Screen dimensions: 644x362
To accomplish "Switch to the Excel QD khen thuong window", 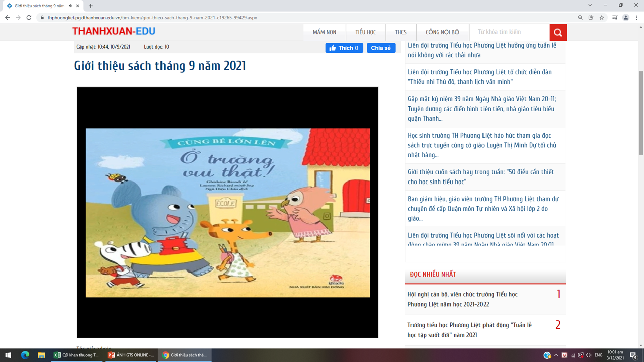I will pyautogui.click(x=77, y=355).
